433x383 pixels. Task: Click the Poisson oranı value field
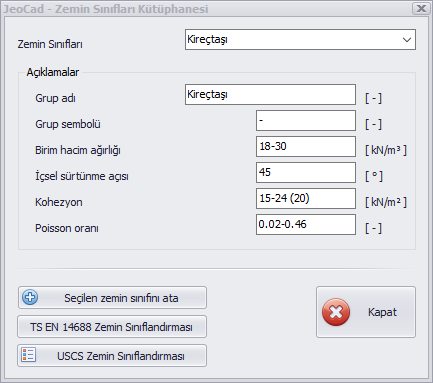306,225
